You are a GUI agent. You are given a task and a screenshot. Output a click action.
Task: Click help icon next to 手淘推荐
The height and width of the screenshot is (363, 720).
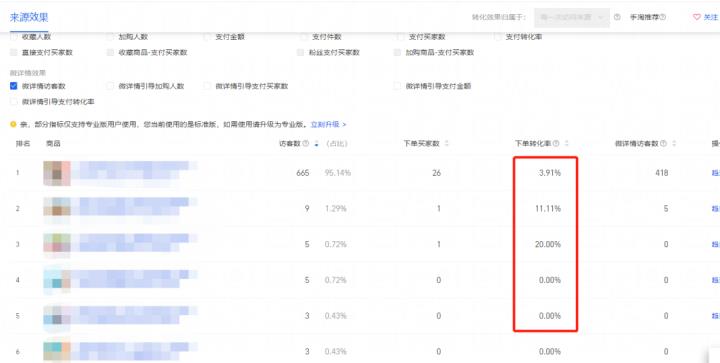[x=663, y=17]
